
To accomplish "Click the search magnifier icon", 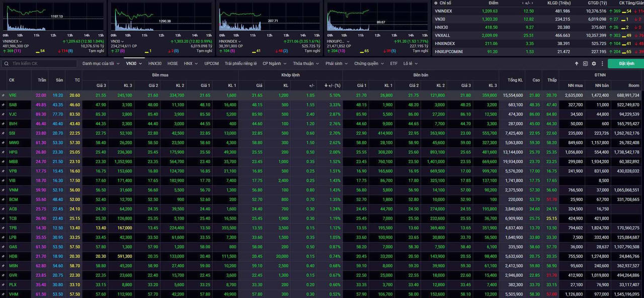I will point(6,64).
